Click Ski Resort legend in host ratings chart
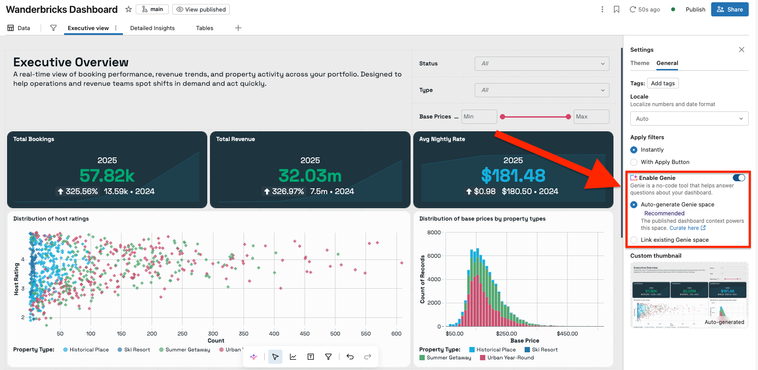The image size is (758, 370). pyautogui.click(x=134, y=349)
